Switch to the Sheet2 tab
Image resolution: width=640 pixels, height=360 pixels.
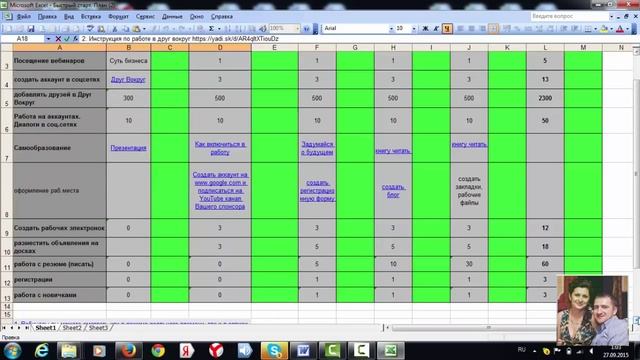click(x=72, y=328)
